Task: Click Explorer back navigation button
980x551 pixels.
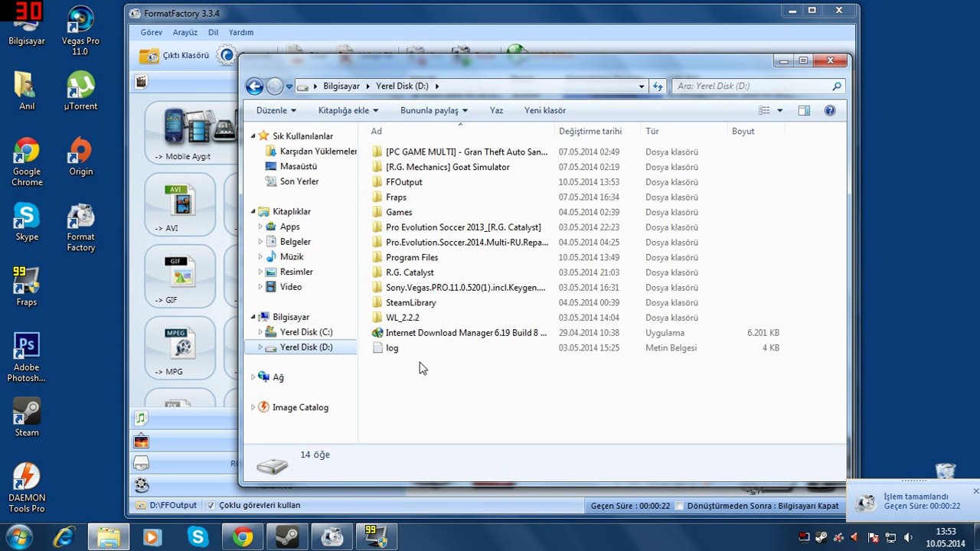Action: pyautogui.click(x=255, y=86)
